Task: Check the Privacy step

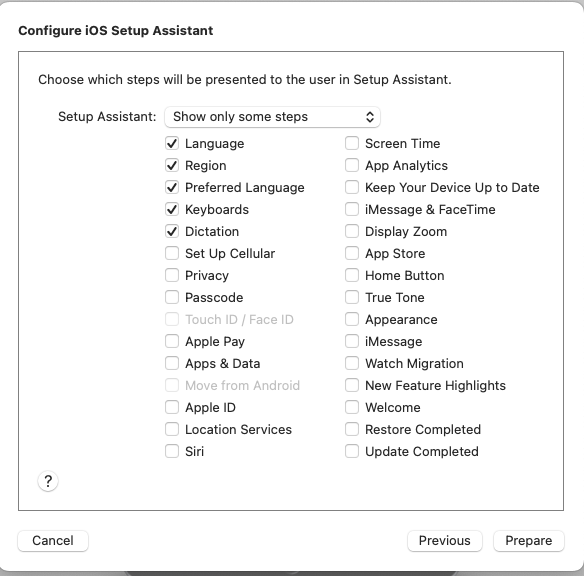Action: click(x=172, y=275)
